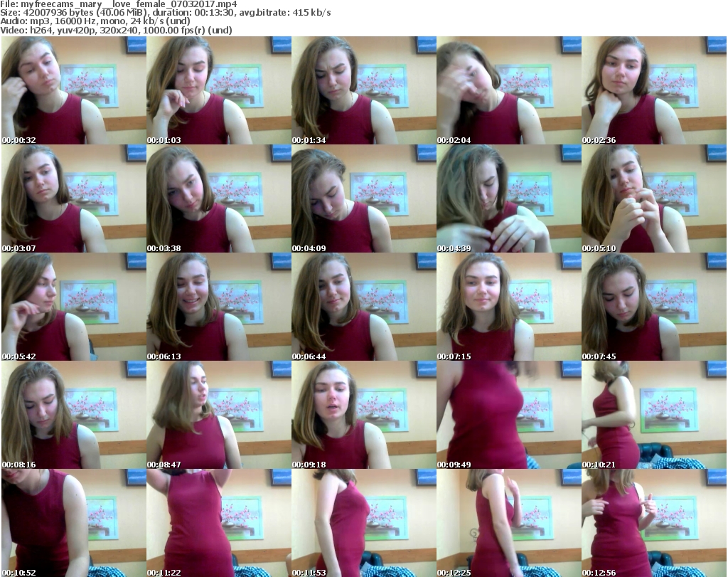The height and width of the screenshot is (577, 728).
Task: Pick the frame labeled 00:07:45
Action: tap(654, 307)
